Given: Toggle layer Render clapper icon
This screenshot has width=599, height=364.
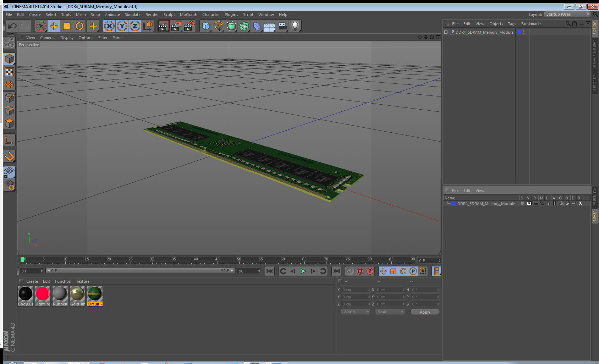Looking at the screenshot, I should tap(535, 203).
